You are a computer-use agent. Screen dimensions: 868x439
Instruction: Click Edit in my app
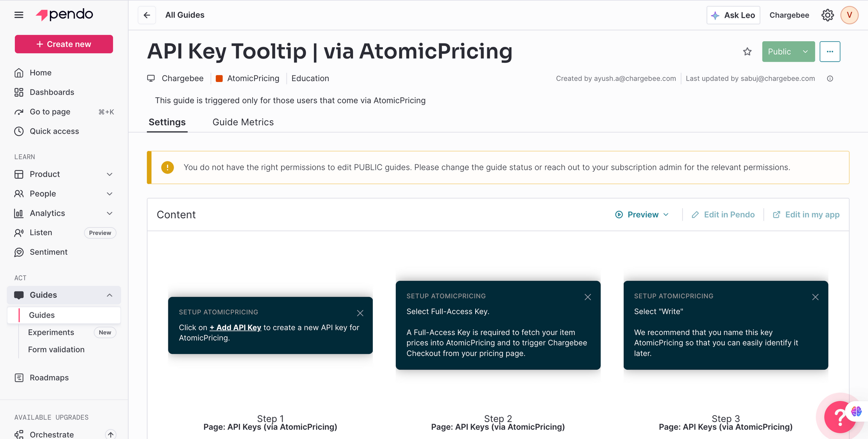tap(806, 215)
